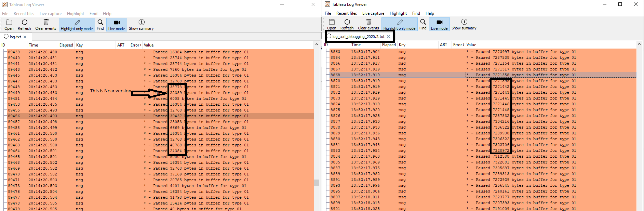This screenshot has height=211, width=644.
Task: Open Find menu in the left window
Action: pyautogui.click(x=93, y=14)
